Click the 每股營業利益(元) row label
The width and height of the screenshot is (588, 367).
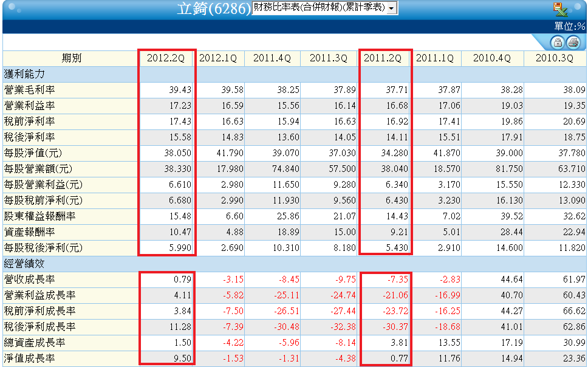[43, 184]
